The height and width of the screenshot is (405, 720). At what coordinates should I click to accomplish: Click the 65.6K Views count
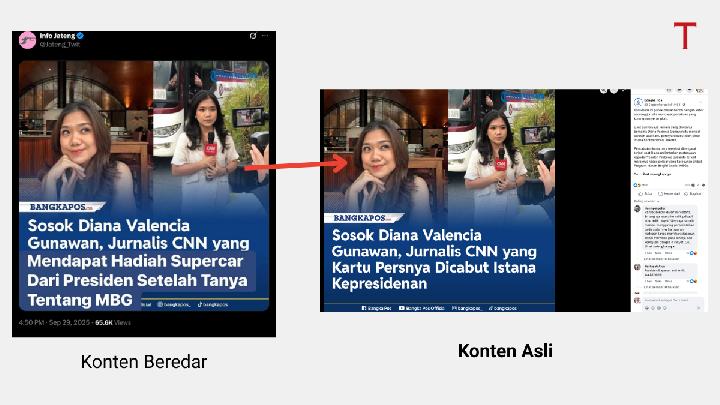[113, 323]
